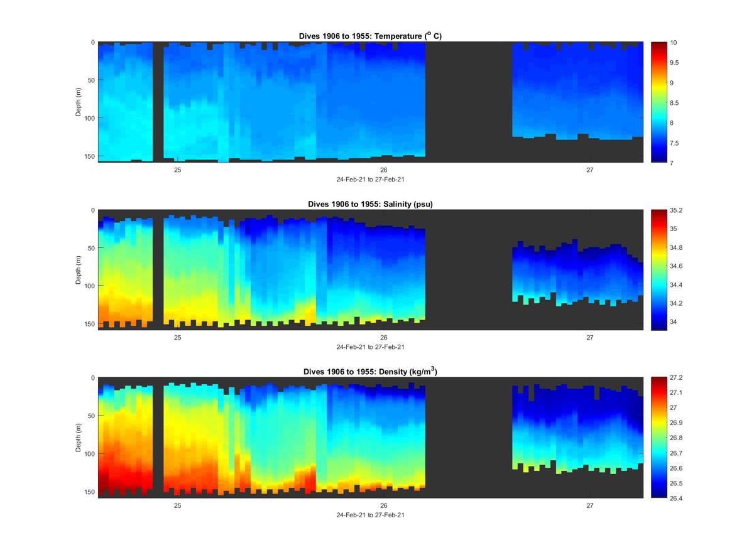Click the Temperature heatmap plot area
Screen dimensions: 754x560
click(x=371, y=102)
